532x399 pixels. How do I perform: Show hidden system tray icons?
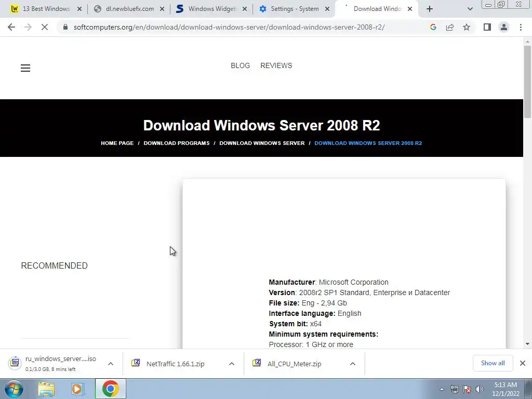tap(442, 389)
